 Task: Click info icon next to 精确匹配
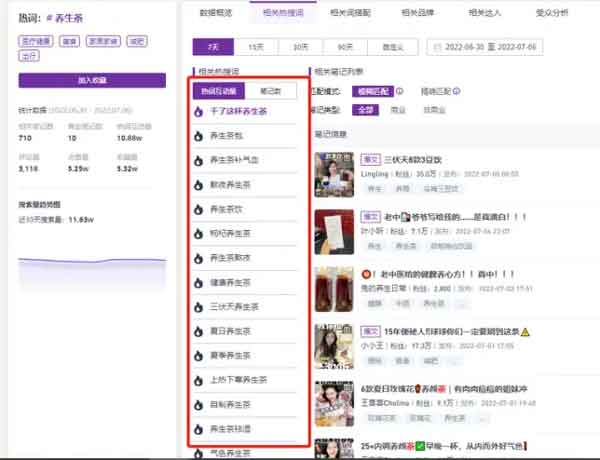tap(456, 91)
